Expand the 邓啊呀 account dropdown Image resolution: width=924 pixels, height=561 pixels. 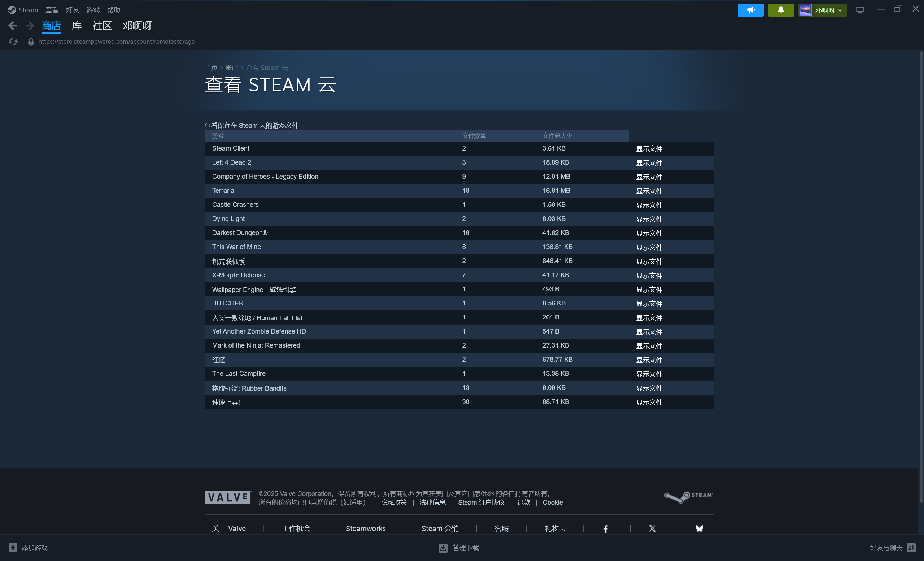[x=829, y=10]
